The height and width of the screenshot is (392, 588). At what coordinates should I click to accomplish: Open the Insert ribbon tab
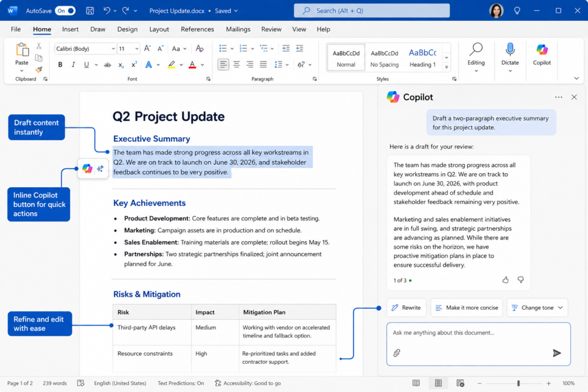(x=70, y=29)
